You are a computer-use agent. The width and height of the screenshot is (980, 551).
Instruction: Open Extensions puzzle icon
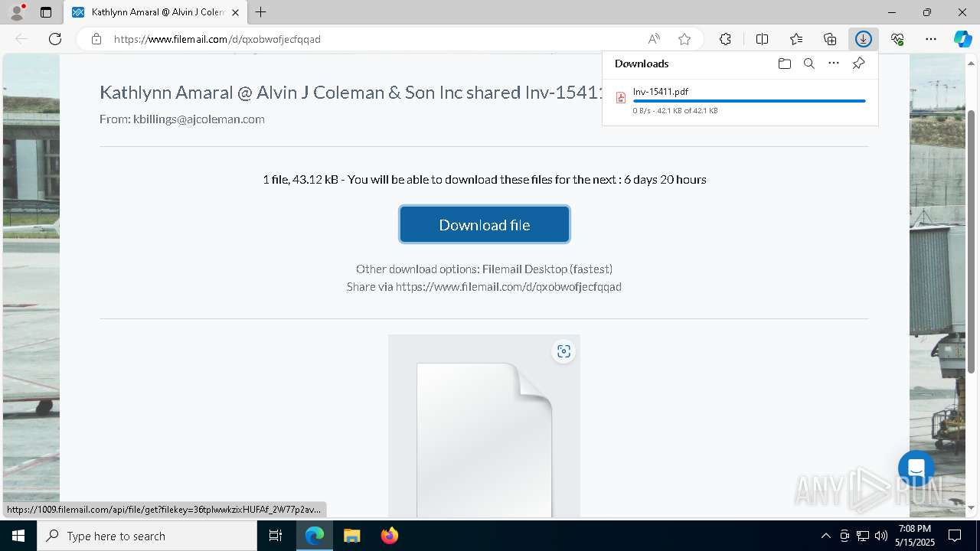click(725, 39)
